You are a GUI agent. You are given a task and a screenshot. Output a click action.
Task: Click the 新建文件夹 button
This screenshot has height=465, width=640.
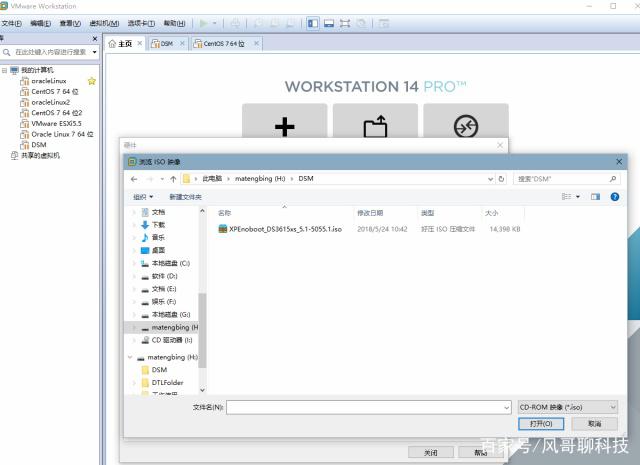click(187, 197)
